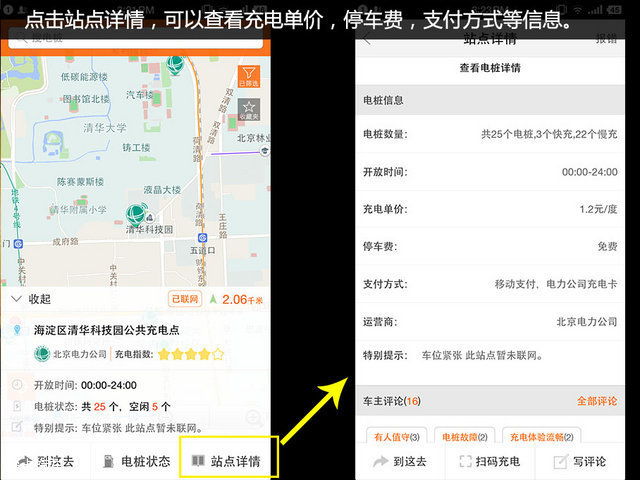
Task: Tap the back arrow on 站点详情 page
Action: 367,40
